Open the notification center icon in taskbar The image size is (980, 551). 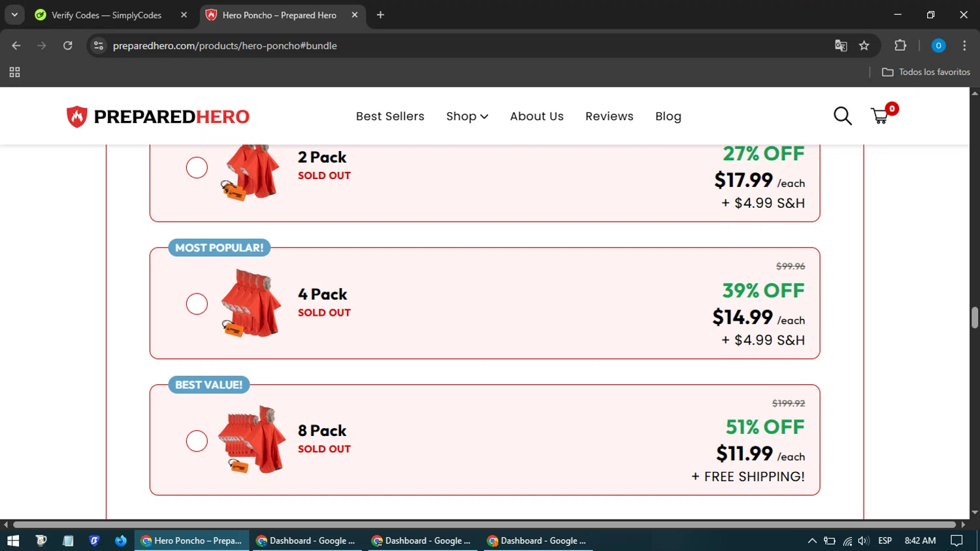(x=956, y=541)
